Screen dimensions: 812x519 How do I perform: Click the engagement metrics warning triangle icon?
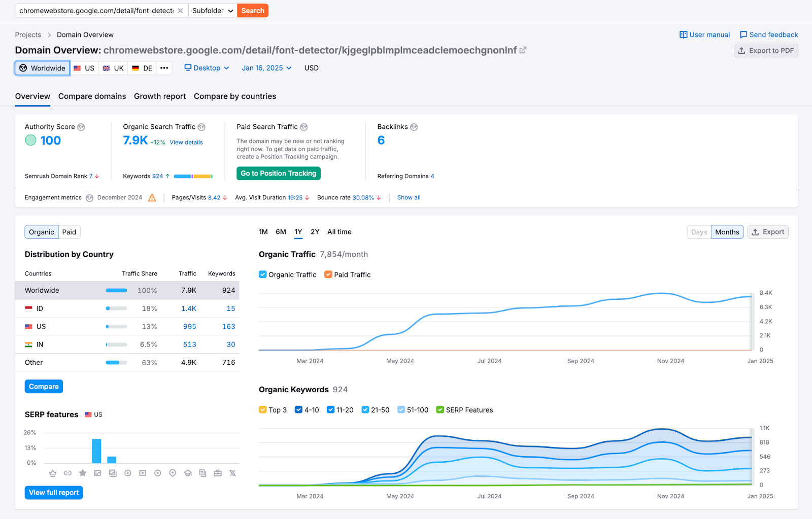click(x=152, y=198)
